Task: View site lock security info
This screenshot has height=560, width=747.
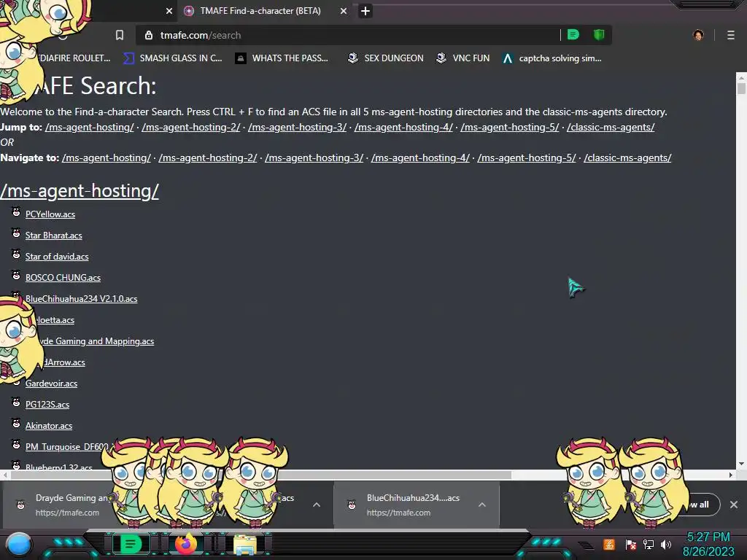Action: click(149, 35)
